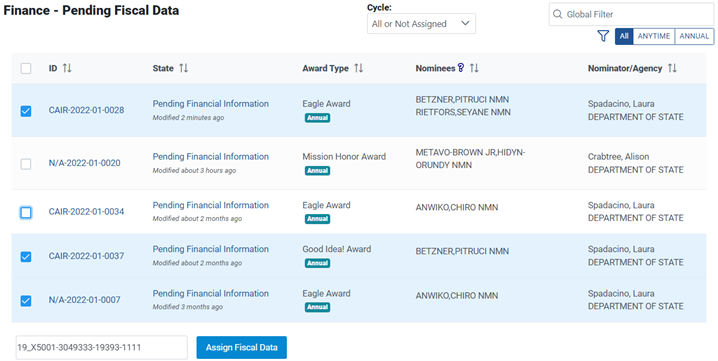Open the Nominees help question mark icon
Image resolution: width=718 pixels, height=361 pixels.
[461, 68]
